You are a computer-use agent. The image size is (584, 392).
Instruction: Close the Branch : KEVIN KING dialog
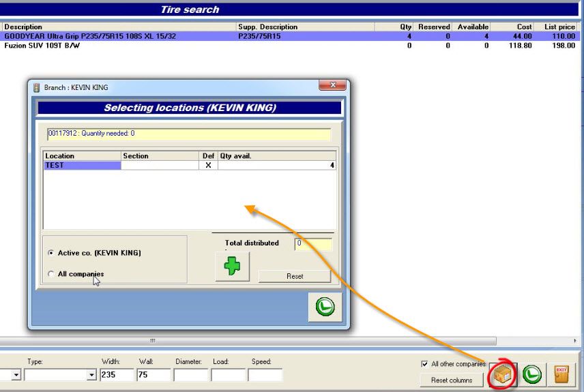(333, 85)
